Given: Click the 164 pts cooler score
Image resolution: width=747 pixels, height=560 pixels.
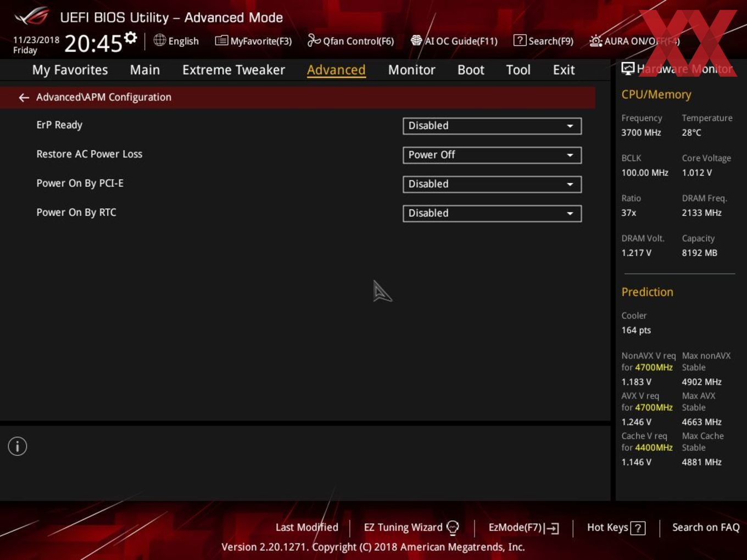Looking at the screenshot, I should (x=636, y=331).
